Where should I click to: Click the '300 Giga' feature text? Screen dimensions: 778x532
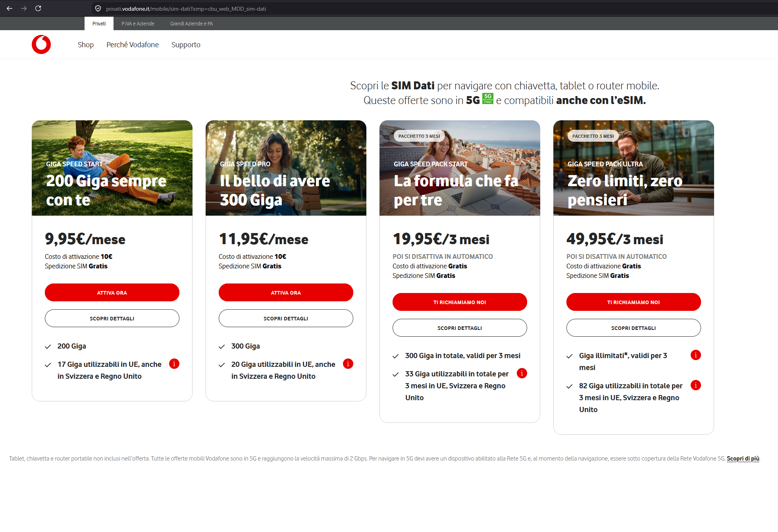[x=246, y=346]
